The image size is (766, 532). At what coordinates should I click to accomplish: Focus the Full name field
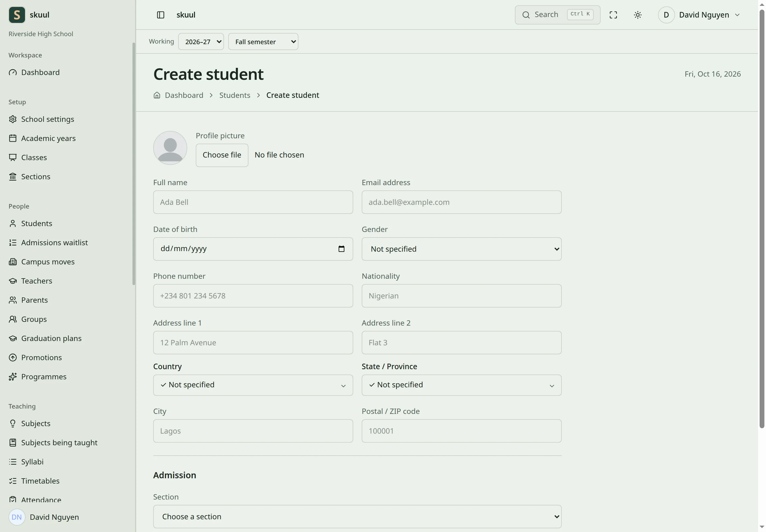pyautogui.click(x=253, y=202)
